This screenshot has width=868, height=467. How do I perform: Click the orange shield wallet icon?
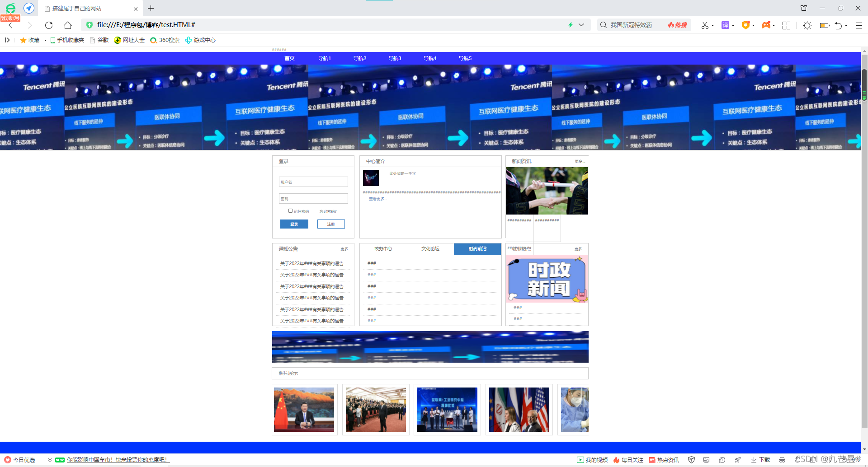[746, 25]
